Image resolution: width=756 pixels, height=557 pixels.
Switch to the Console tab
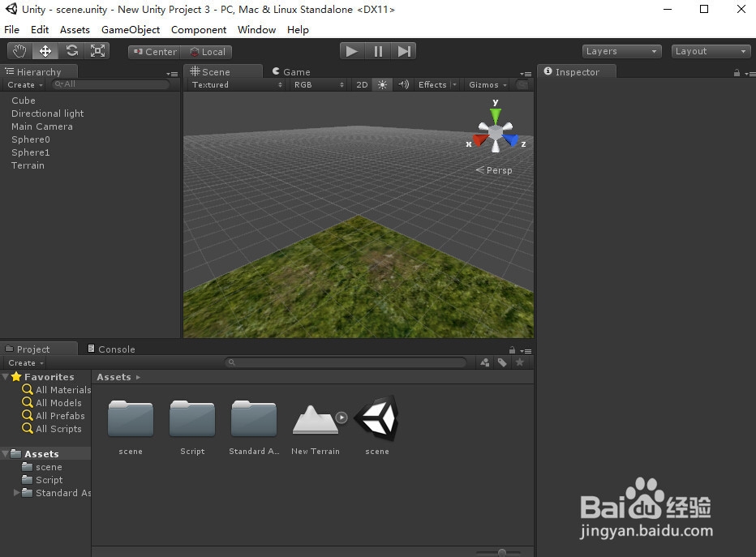pyautogui.click(x=111, y=349)
